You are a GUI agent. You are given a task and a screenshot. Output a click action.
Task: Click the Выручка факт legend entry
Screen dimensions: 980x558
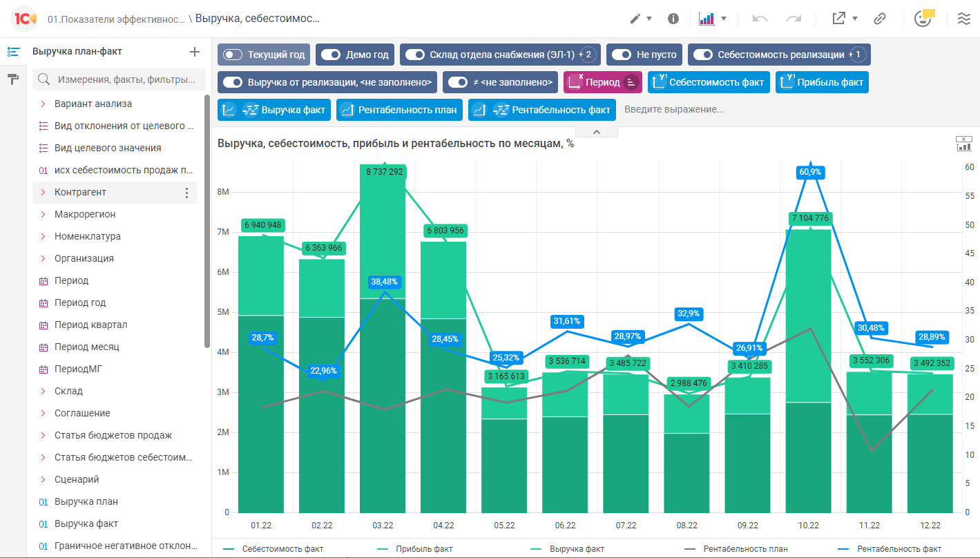pos(568,549)
